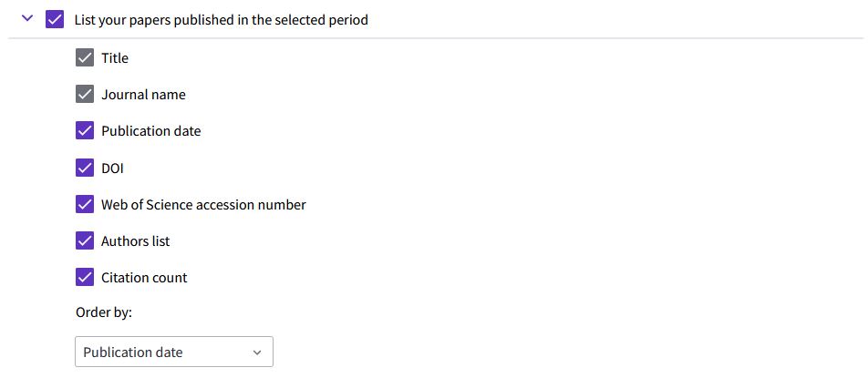The height and width of the screenshot is (378, 868).
Task: Toggle the Authors list checkbox
Action: point(85,240)
